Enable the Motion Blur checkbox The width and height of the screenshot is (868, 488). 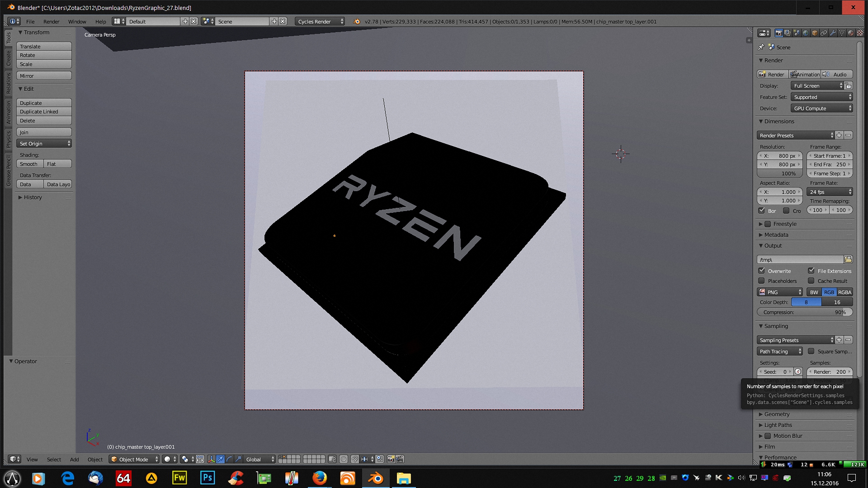coord(768,436)
